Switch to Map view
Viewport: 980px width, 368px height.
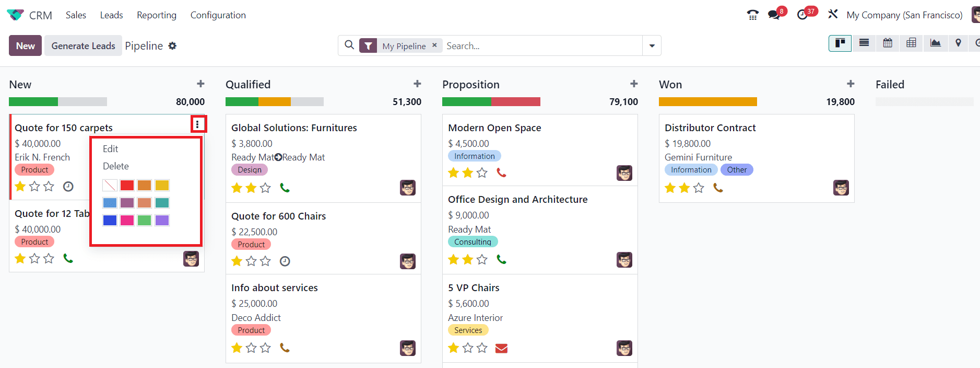958,43
